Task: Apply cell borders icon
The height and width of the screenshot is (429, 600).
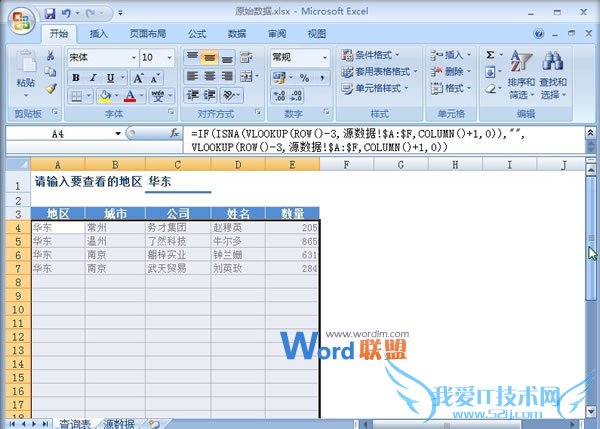Action: pyautogui.click(x=77, y=96)
